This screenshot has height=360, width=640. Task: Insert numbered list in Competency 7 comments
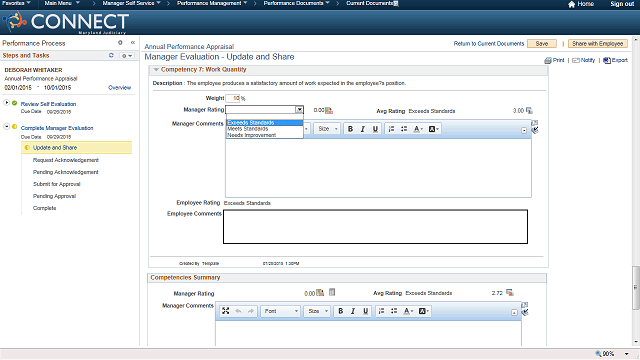pos(391,129)
